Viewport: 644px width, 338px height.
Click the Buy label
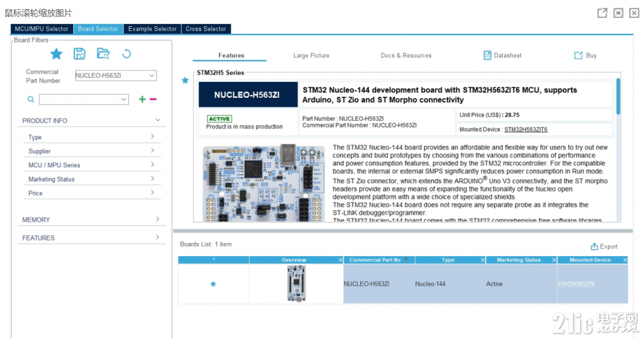pyautogui.click(x=591, y=55)
